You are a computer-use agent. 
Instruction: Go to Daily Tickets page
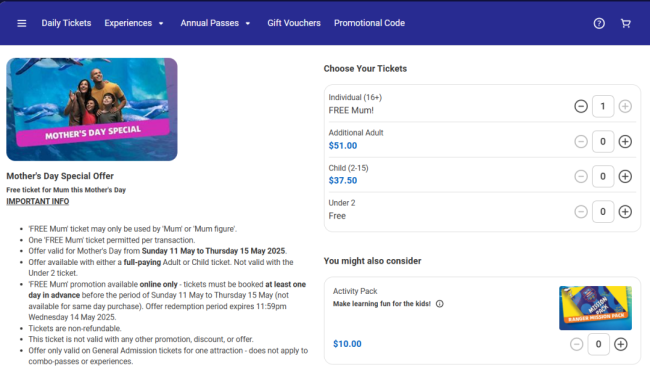coord(66,23)
